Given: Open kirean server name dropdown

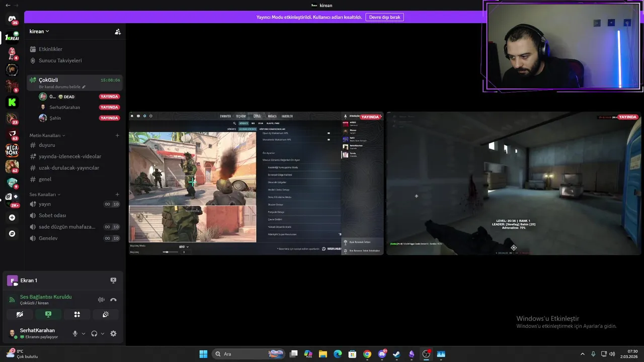Looking at the screenshot, I should tap(39, 31).
